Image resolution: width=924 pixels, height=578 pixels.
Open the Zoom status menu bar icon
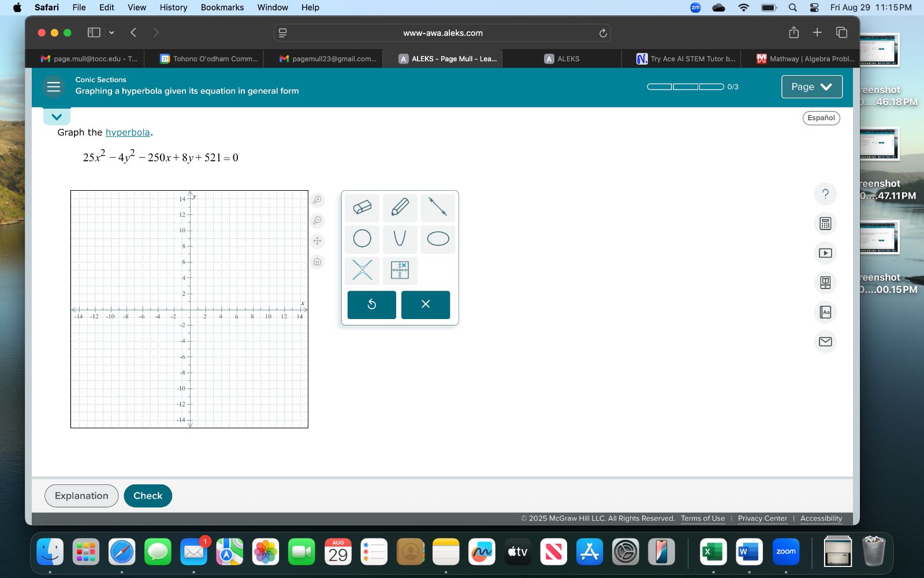click(695, 8)
